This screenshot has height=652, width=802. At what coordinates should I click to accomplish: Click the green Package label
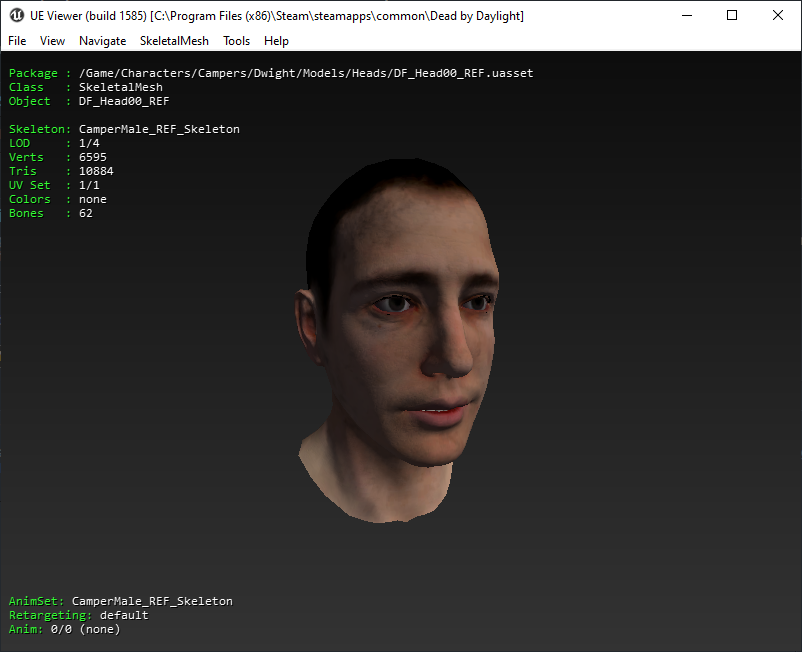[x=33, y=74]
